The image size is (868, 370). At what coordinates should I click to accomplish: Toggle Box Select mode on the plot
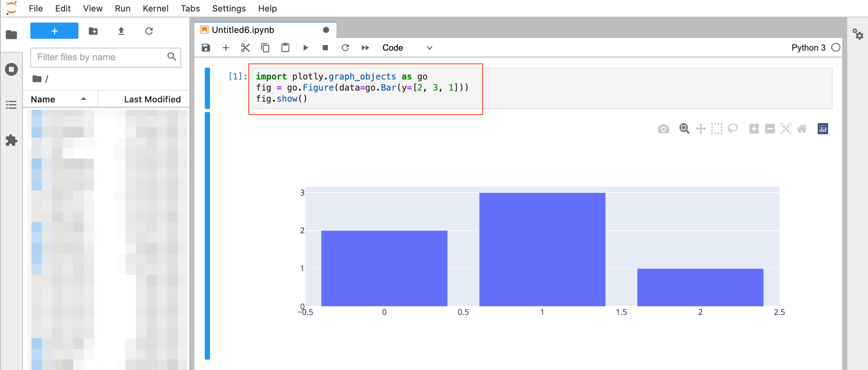pos(717,129)
